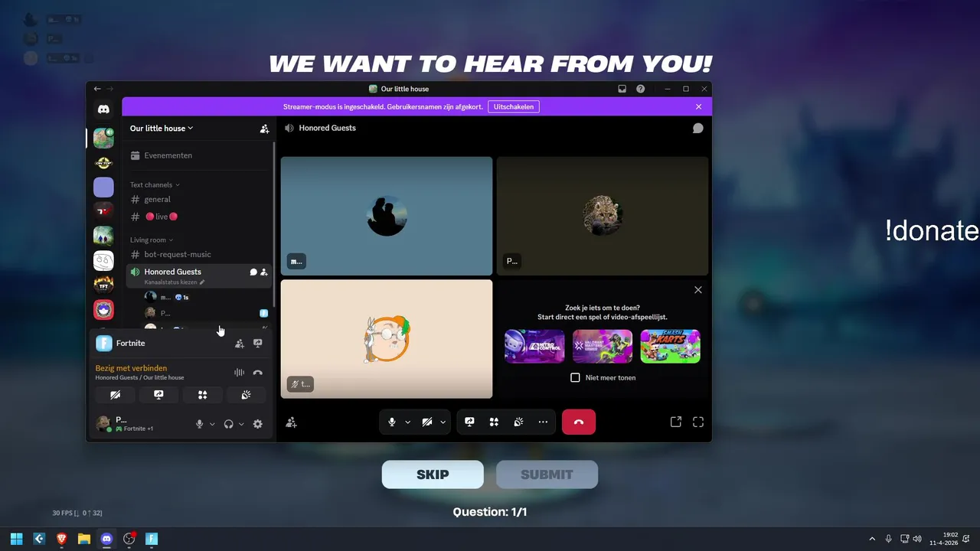Screen dimensions: 980x551
Task: Open the plain purple server icon
Action: click(x=103, y=187)
